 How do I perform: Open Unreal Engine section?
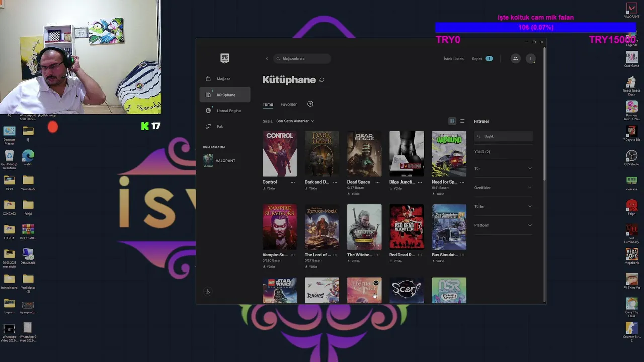(x=225, y=111)
